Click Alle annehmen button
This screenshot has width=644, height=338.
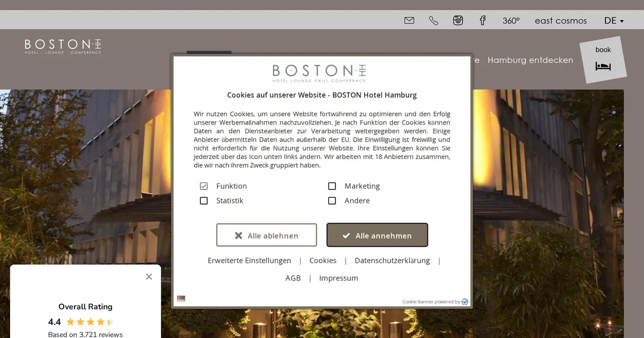pos(377,235)
